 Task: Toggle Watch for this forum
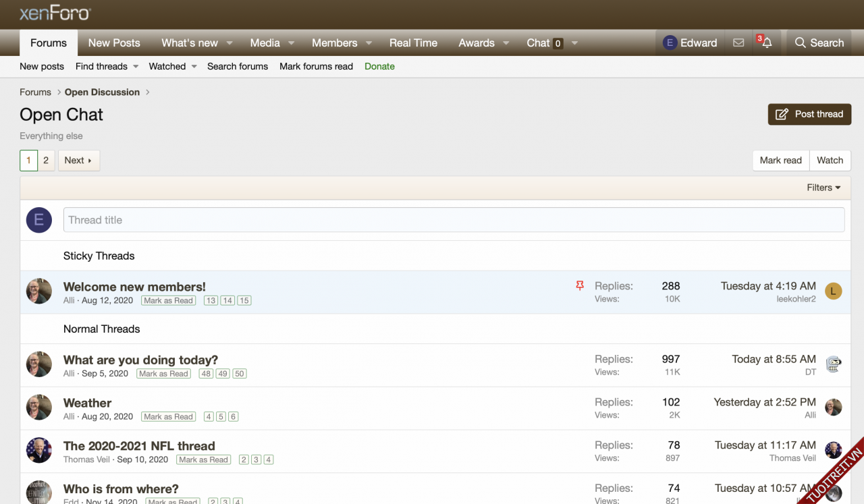[830, 160]
